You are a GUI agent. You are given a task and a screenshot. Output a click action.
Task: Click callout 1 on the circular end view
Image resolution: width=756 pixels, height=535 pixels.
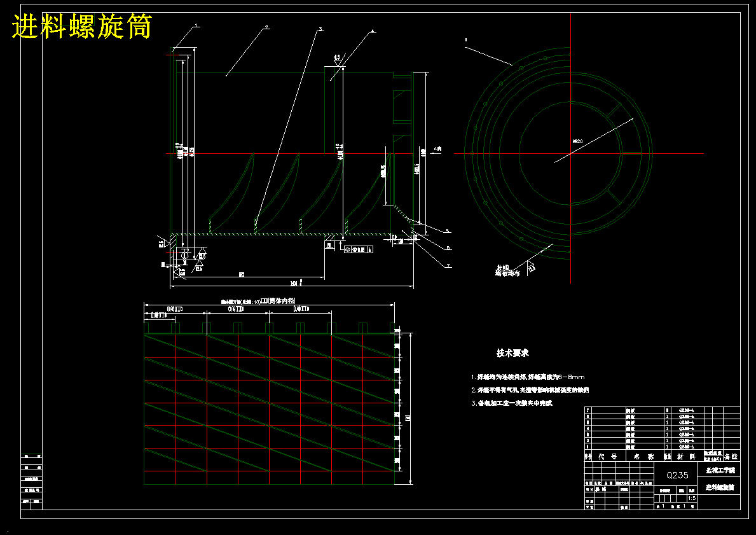[x=466, y=41]
